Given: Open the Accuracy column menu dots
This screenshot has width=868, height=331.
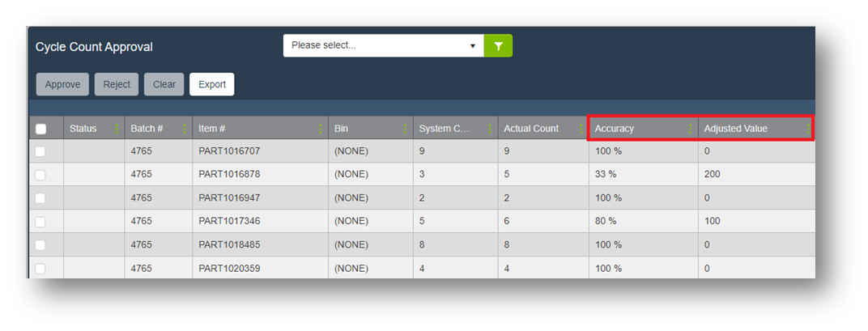Looking at the screenshot, I should (x=691, y=129).
